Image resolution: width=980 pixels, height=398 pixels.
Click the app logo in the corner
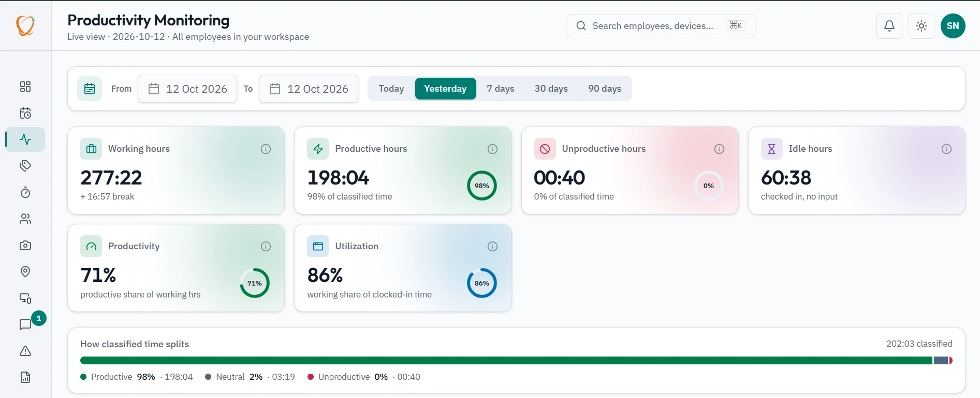[x=25, y=25]
